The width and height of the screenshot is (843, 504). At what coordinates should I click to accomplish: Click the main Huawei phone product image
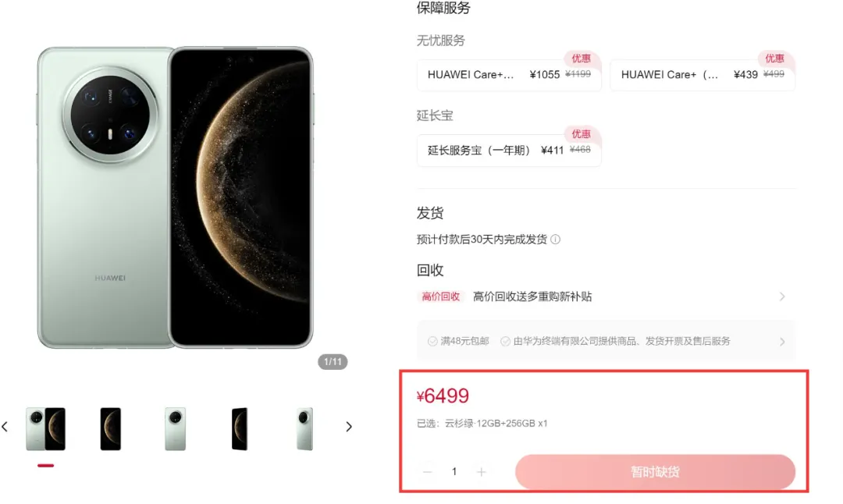point(176,197)
